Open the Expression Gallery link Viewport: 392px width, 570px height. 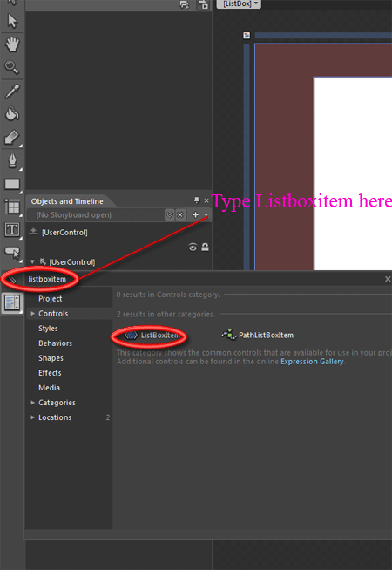312,362
